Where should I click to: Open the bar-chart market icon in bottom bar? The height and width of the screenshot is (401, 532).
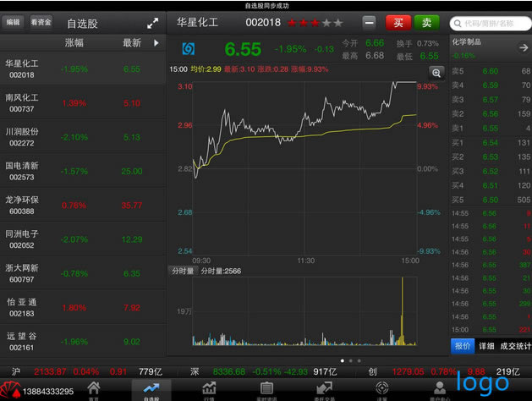[x=209, y=389]
